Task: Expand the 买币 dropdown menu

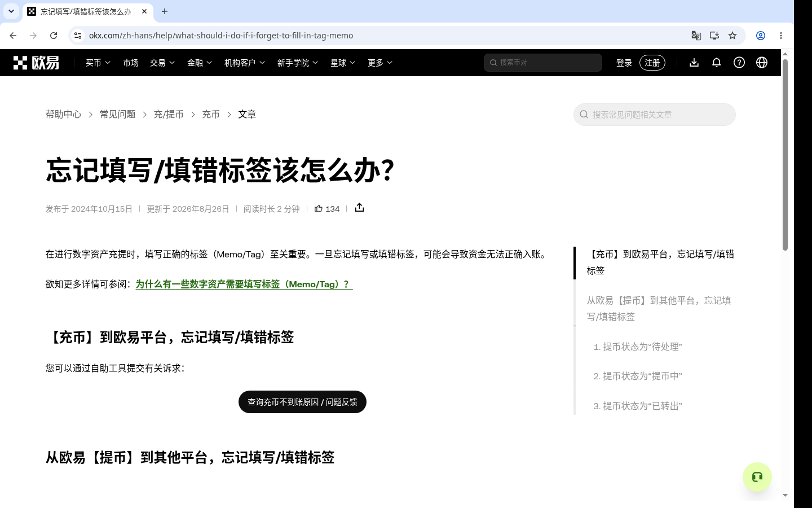Action: coord(98,63)
